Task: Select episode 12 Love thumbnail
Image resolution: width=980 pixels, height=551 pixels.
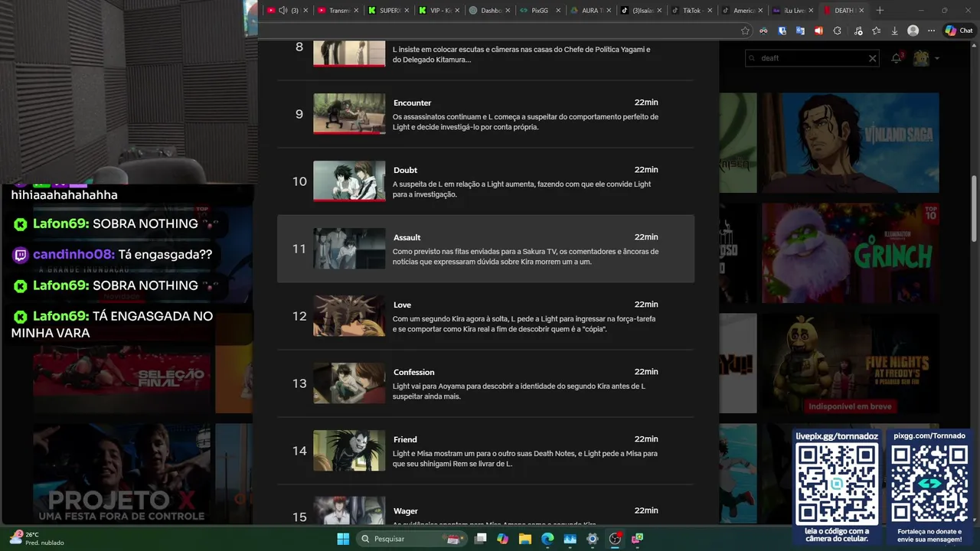Action: [x=349, y=316]
